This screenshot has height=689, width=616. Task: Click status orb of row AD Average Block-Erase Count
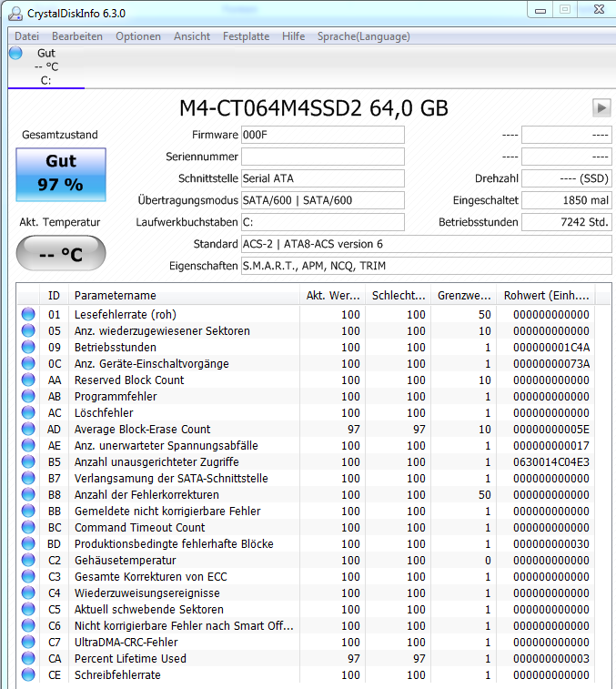point(28,429)
